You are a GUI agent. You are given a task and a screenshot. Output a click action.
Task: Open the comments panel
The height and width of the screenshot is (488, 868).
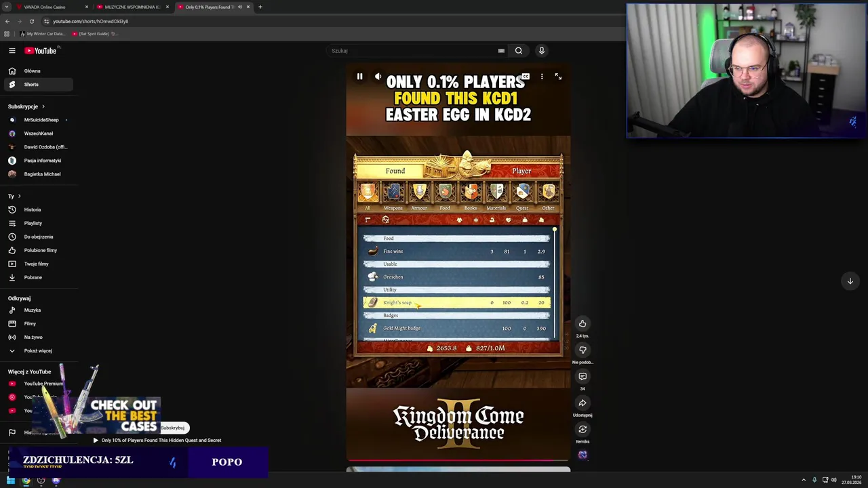point(583,376)
